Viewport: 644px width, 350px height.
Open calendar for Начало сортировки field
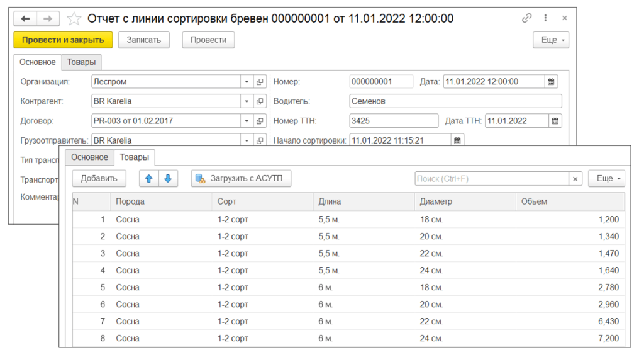click(x=458, y=140)
